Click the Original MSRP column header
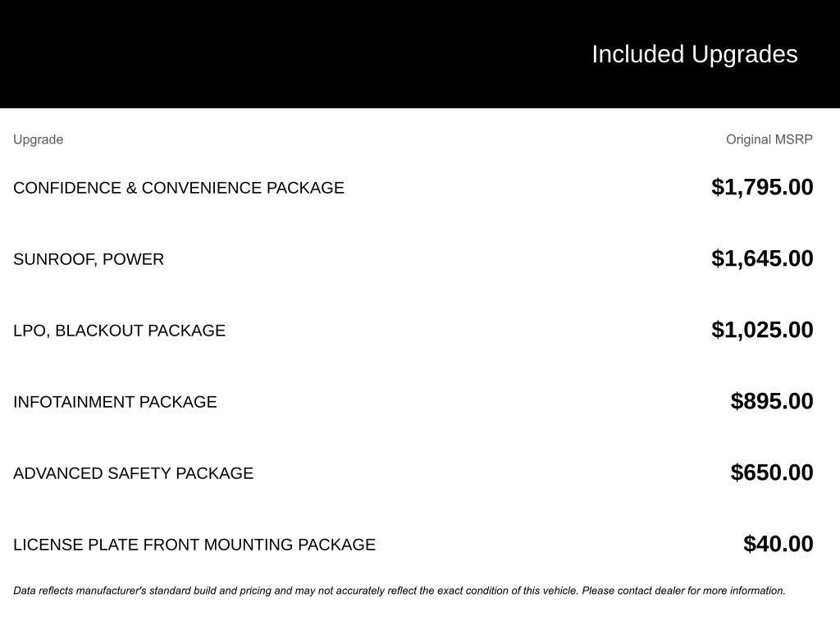840x630 pixels. tap(769, 139)
